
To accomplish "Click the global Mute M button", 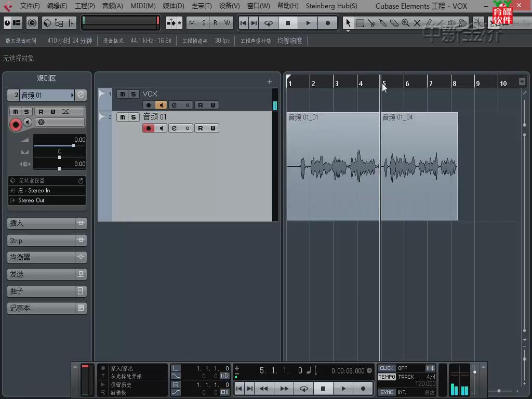I will tap(192, 23).
